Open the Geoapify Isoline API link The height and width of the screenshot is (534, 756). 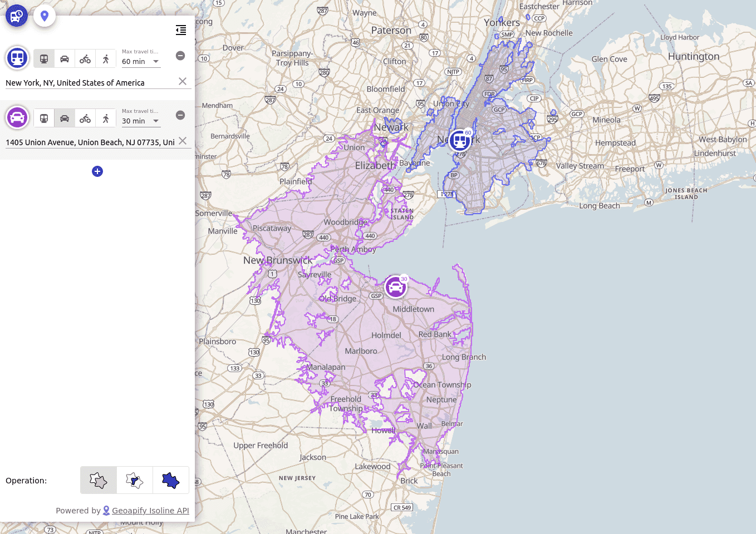point(150,511)
